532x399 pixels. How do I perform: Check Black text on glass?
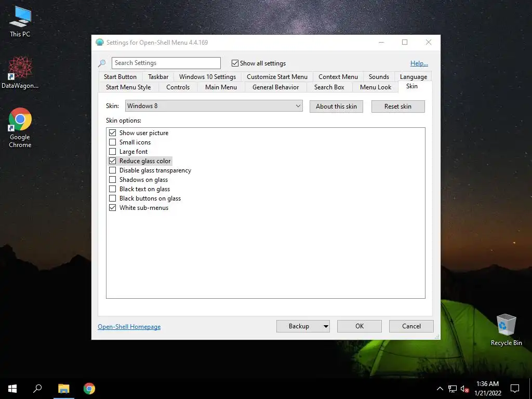(x=112, y=189)
